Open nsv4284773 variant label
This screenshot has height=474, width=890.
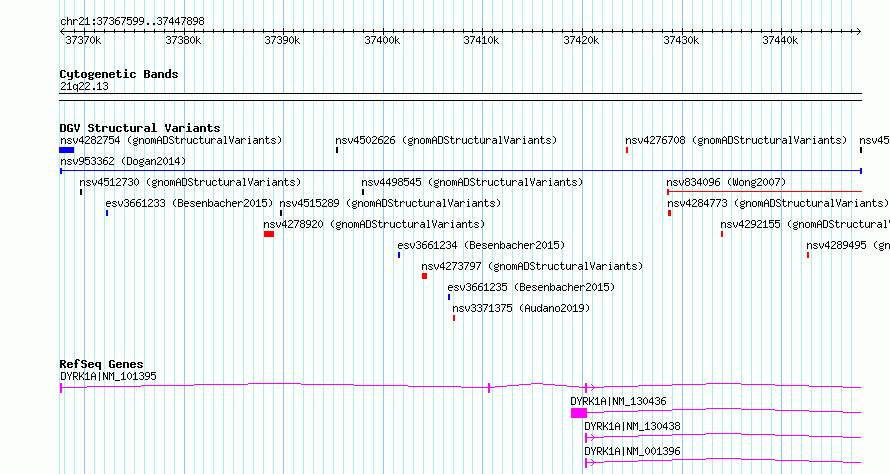[x=778, y=203]
